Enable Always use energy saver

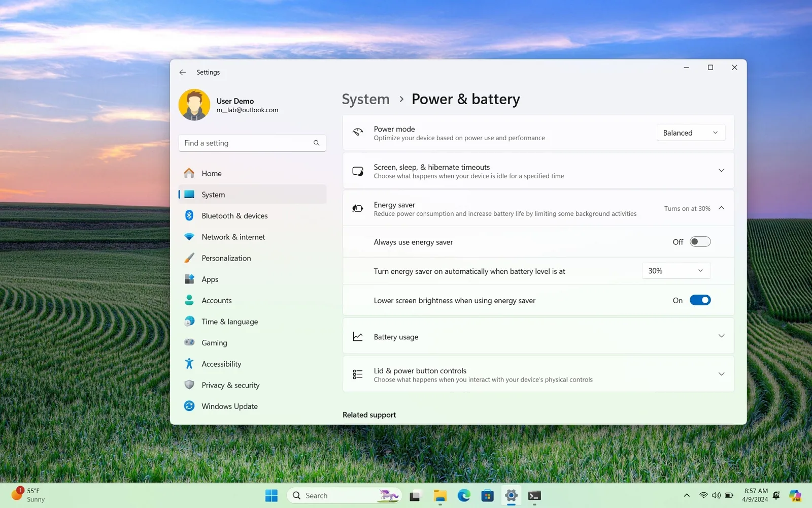tap(700, 241)
